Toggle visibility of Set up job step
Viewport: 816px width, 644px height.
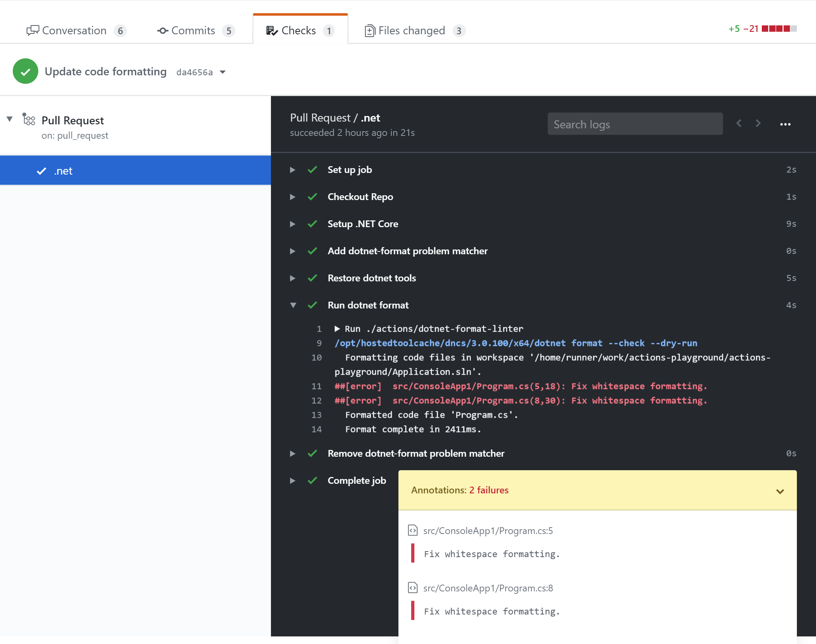coord(291,170)
